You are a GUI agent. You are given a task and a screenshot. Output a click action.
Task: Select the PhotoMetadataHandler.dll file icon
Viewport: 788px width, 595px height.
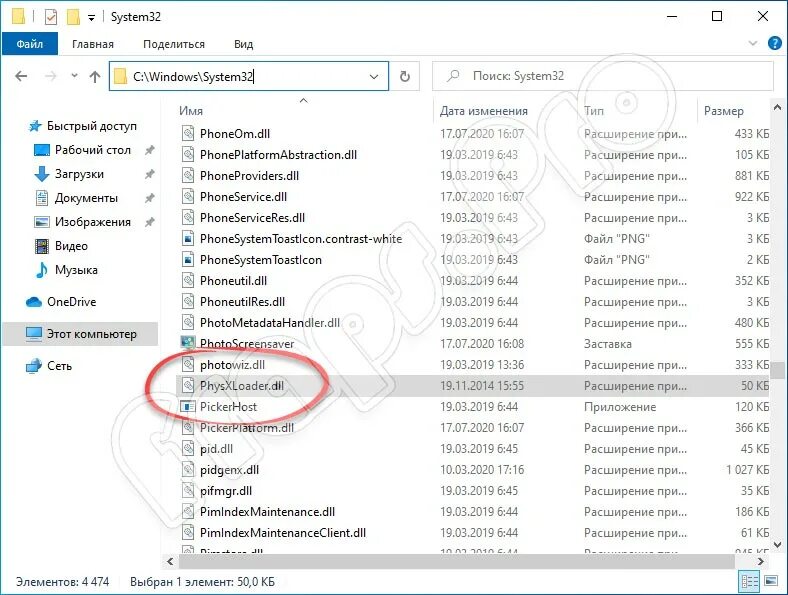point(187,322)
